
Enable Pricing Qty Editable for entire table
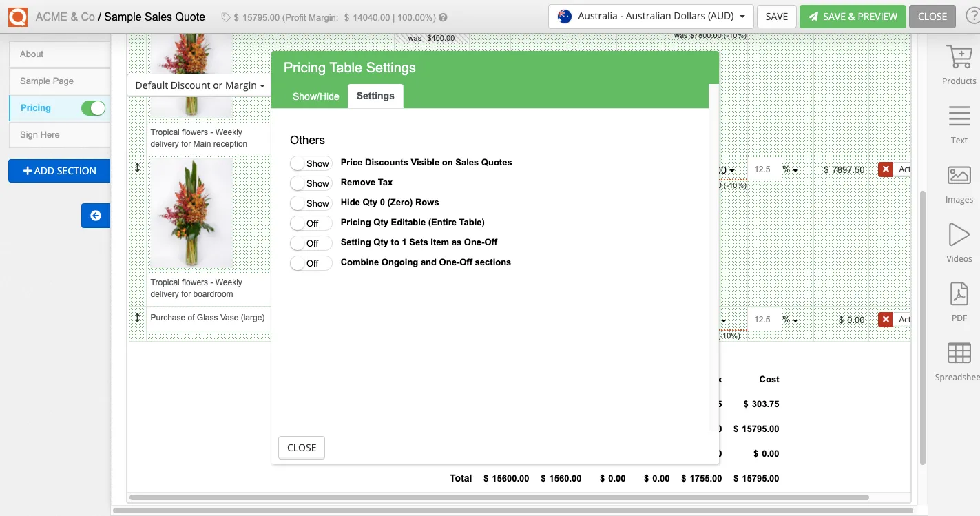[x=311, y=223]
